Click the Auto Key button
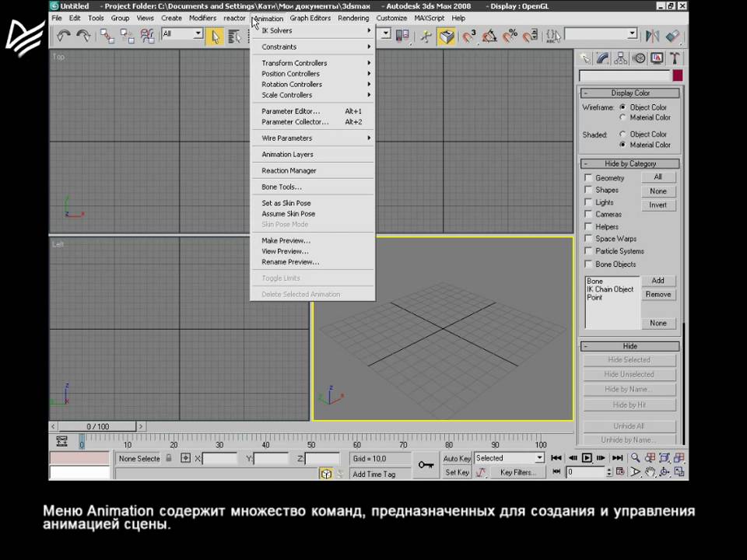Screen dimensions: 747x560 457,459
